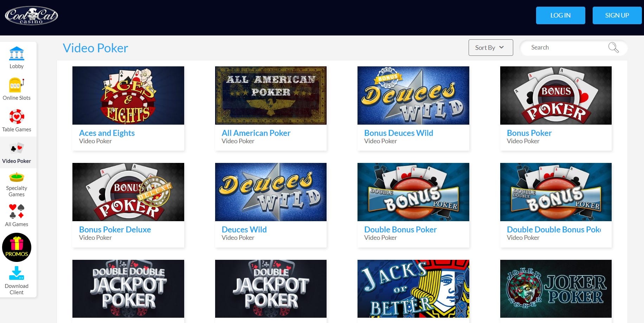644x323 pixels.
Task: Open the Lobby label in sidebar
Action: pyautogui.click(x=17, y=66)
